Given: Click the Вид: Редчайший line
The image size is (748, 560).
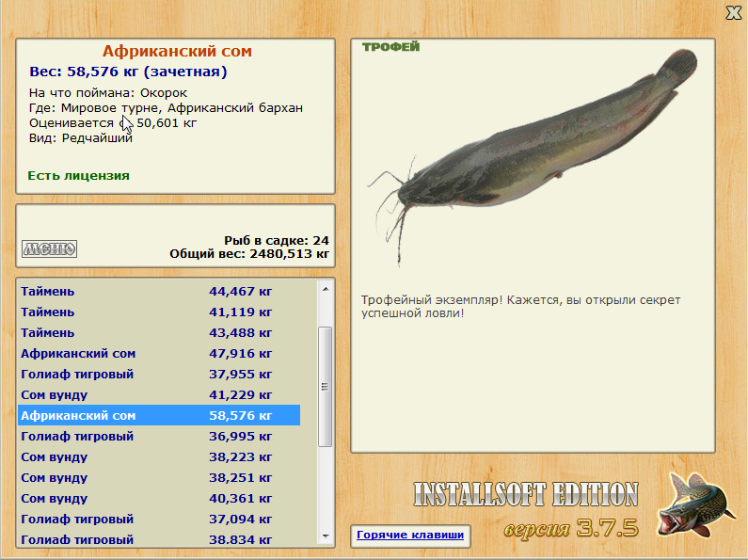Looking at the screenshot, I should point(81,138).
